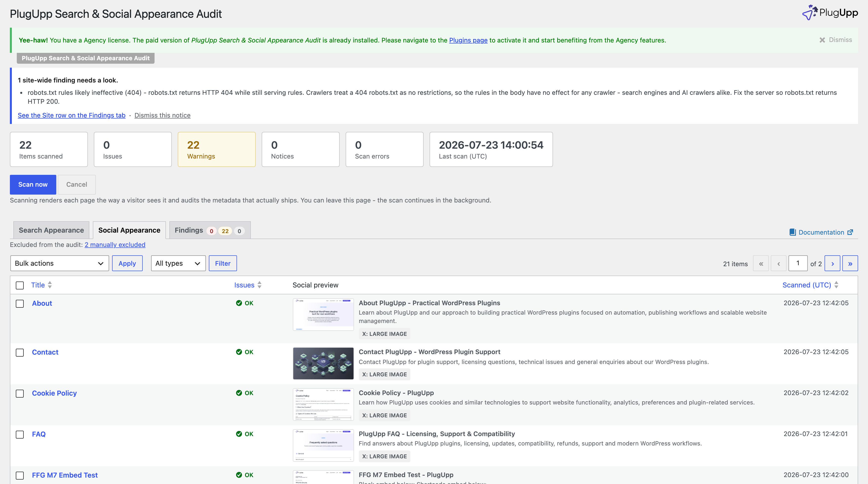Go to the next page of results

pyautogui.click(x=832, y=263)
